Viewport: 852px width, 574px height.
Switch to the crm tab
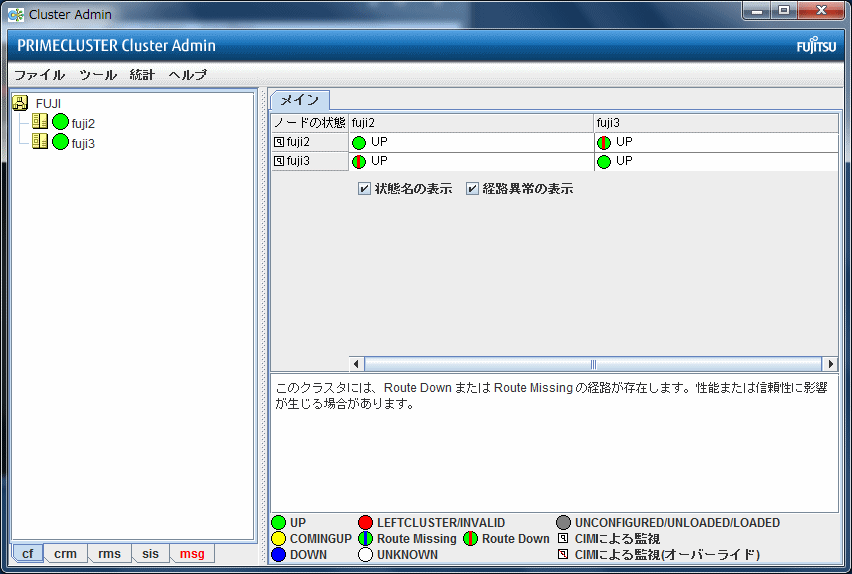point(65,553)
